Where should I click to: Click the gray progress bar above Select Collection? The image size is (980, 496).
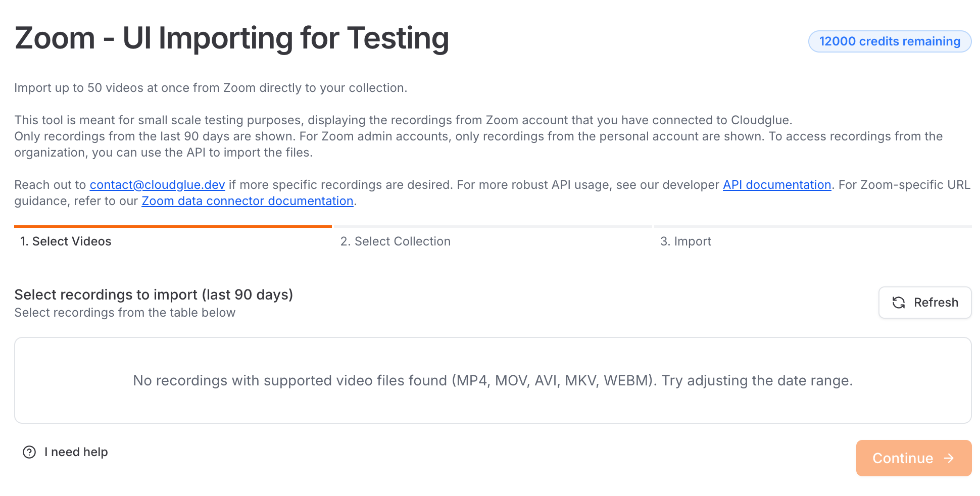493,226
